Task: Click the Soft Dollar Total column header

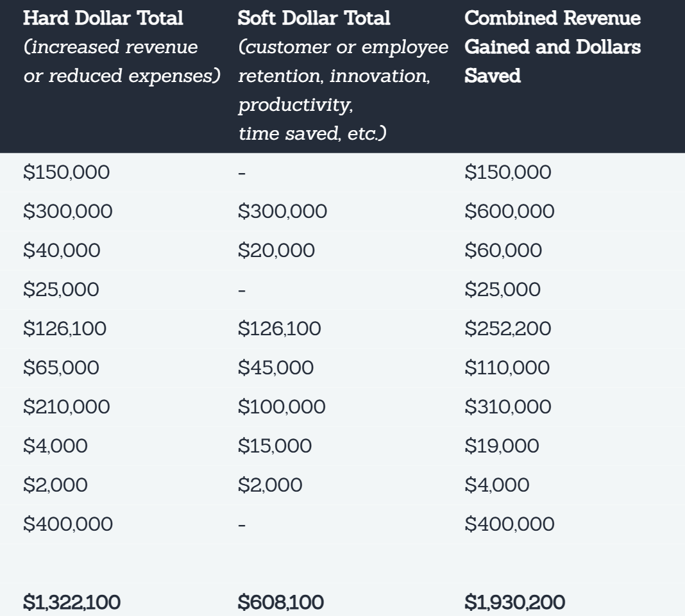Action: click(x=314, y=18)
